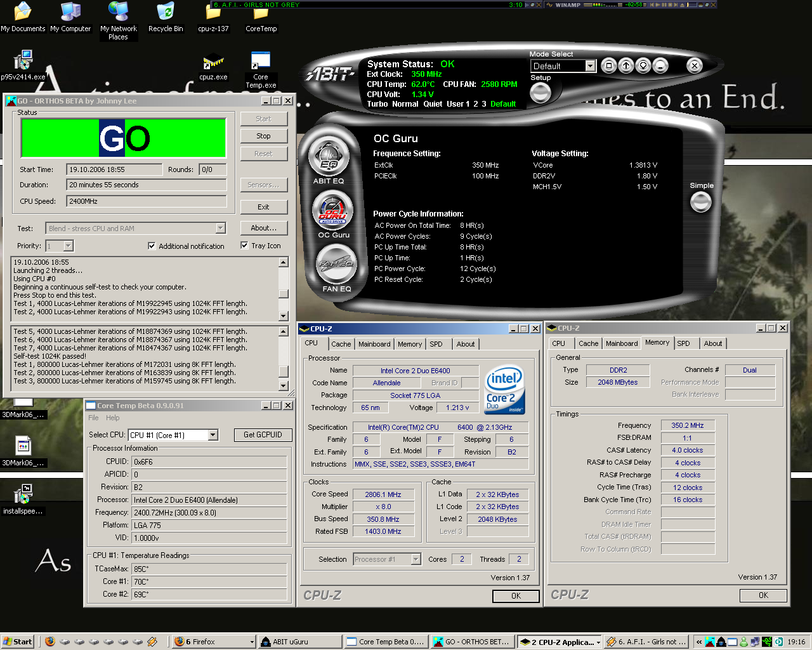812x650 pixels.
Task: Open the Priority dropdown in ORTHOS
Action: [69, 246]
